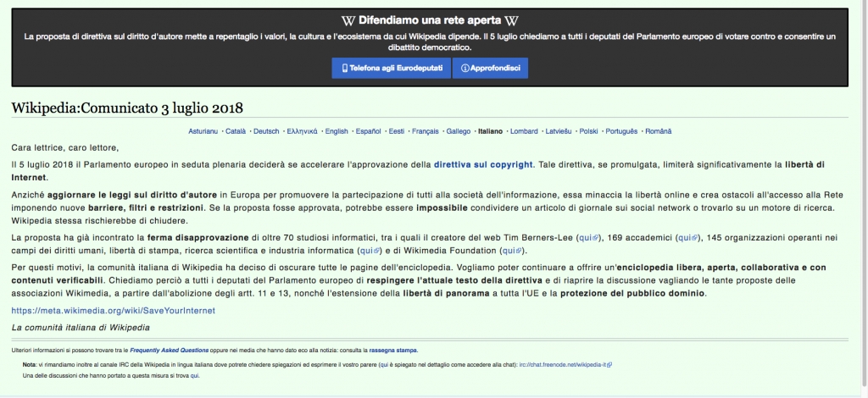
Task: Click the bold Italiano language label
Action: (491, 131)
